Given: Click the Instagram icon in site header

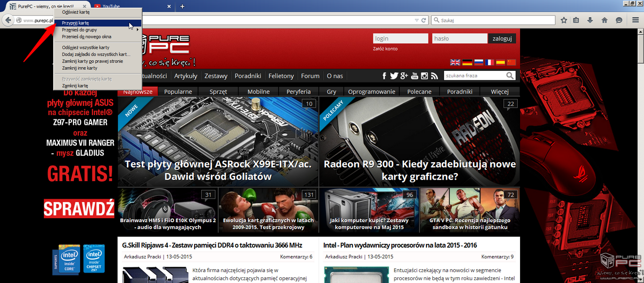Looking at the screenshot, I should [x=424, y=76].
